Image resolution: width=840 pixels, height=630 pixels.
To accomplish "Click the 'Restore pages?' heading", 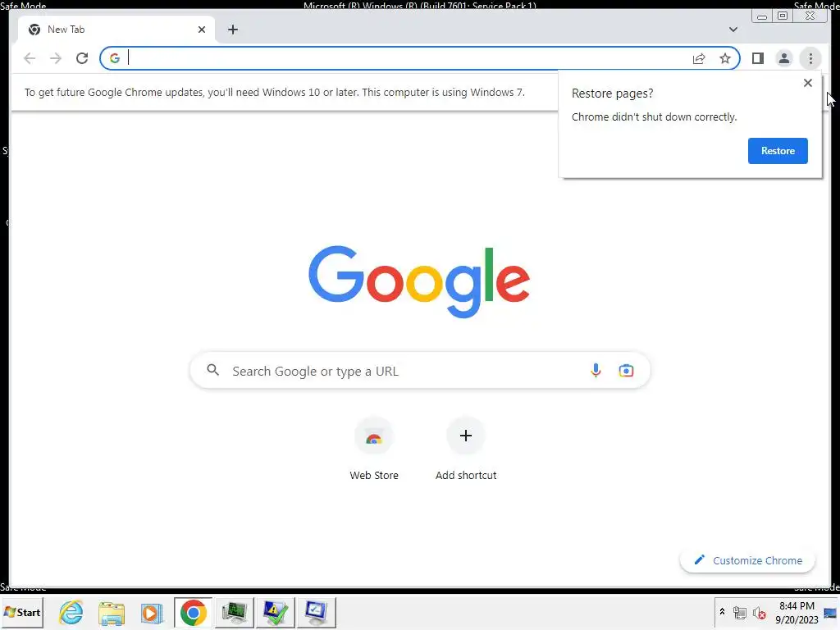I will pos(612,94).
